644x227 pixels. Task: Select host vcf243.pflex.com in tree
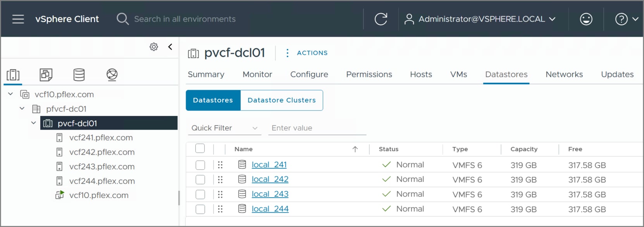click(x=102, y=167)
